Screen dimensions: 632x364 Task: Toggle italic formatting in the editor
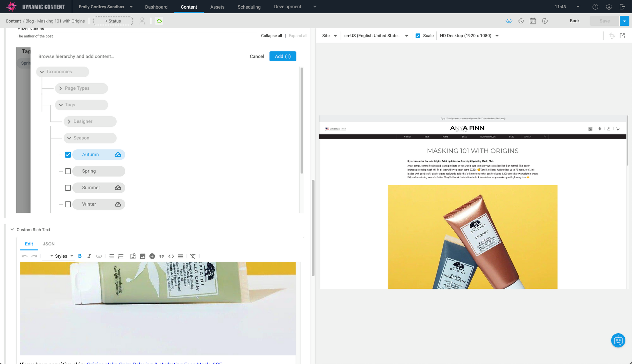[x=89, y=256]
